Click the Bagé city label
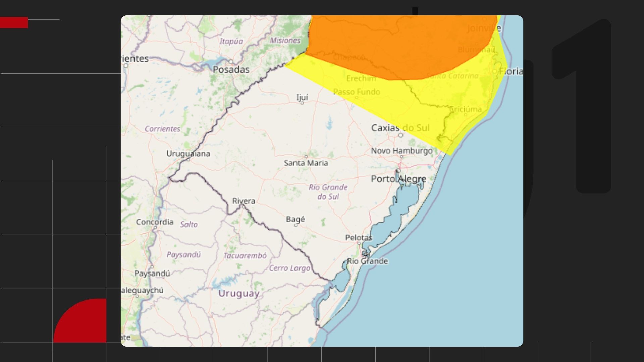The image size is (644, 362). pyautogui.click(x=295, y=219)
